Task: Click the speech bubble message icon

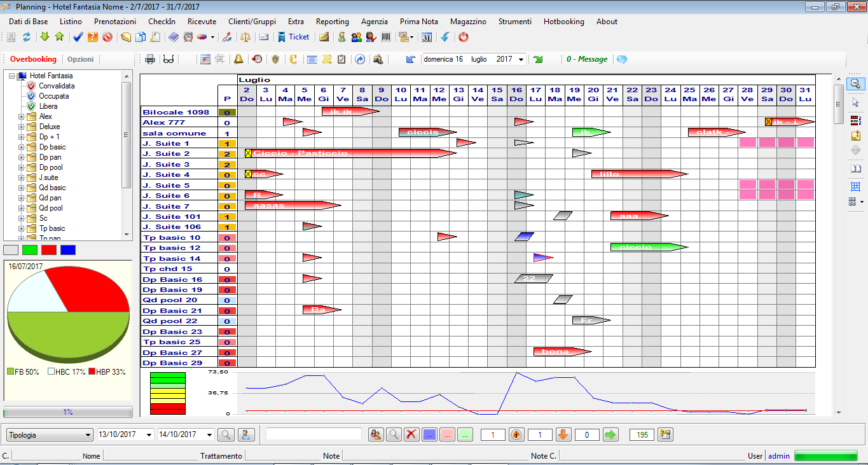Action: pos(622,59)
